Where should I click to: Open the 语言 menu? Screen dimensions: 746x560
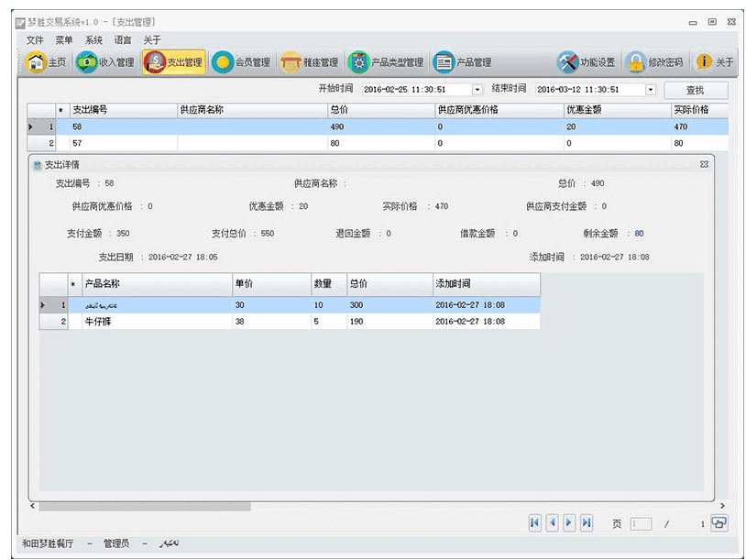(x=123, y=40)
